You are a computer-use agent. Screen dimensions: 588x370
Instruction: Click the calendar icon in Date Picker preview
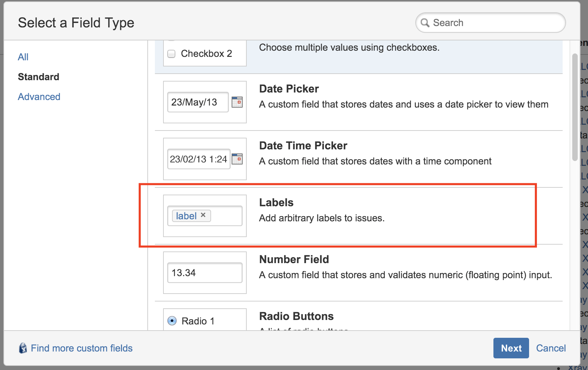238,102
